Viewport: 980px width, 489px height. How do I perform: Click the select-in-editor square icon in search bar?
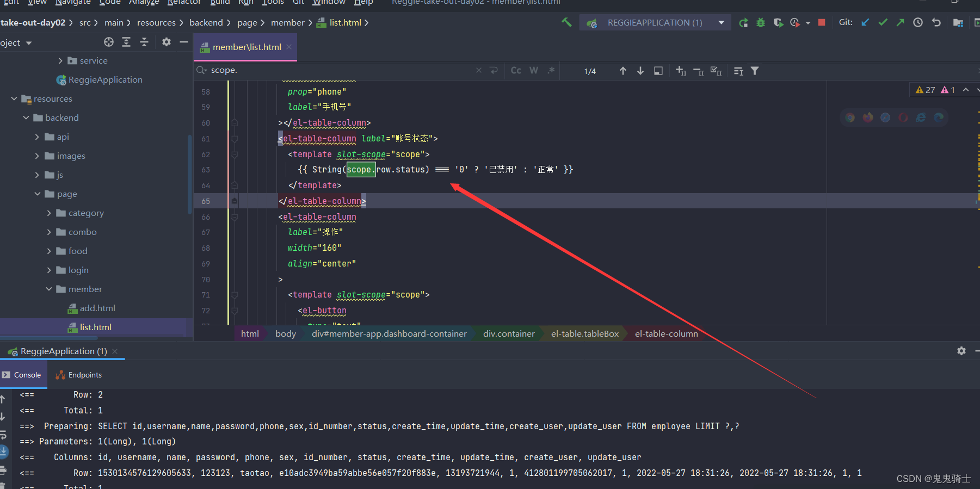658,71
